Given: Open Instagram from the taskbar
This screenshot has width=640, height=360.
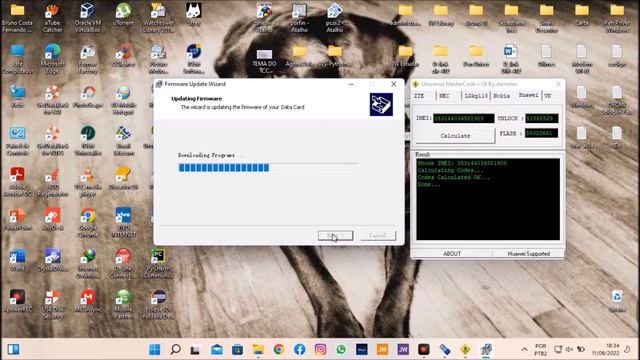Looking at the screenshot, I should click(320, 349).
